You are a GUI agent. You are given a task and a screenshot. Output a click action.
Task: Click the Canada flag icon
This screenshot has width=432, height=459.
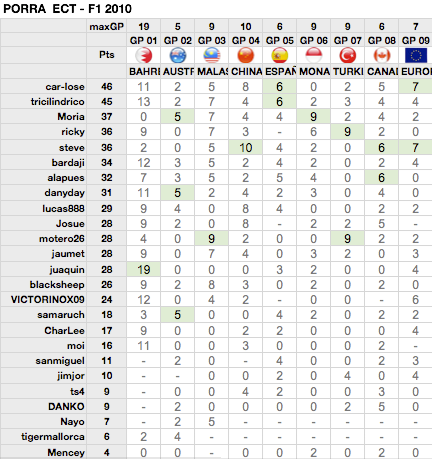382,55
